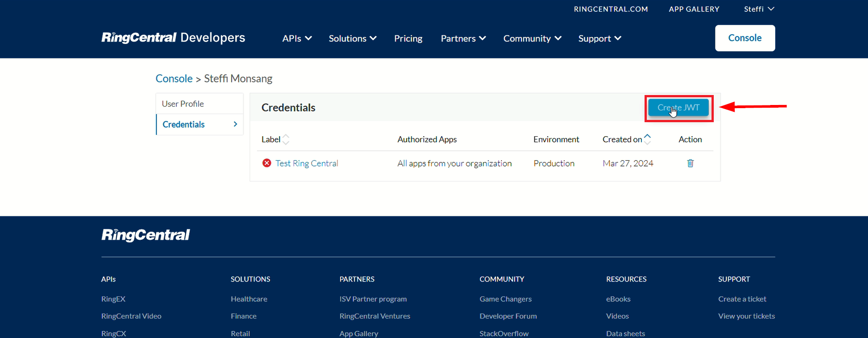Sort credentials by Created on arrows
Viewport: 868px width, 338px height.
pyautogui.click(x=647, y=139)
